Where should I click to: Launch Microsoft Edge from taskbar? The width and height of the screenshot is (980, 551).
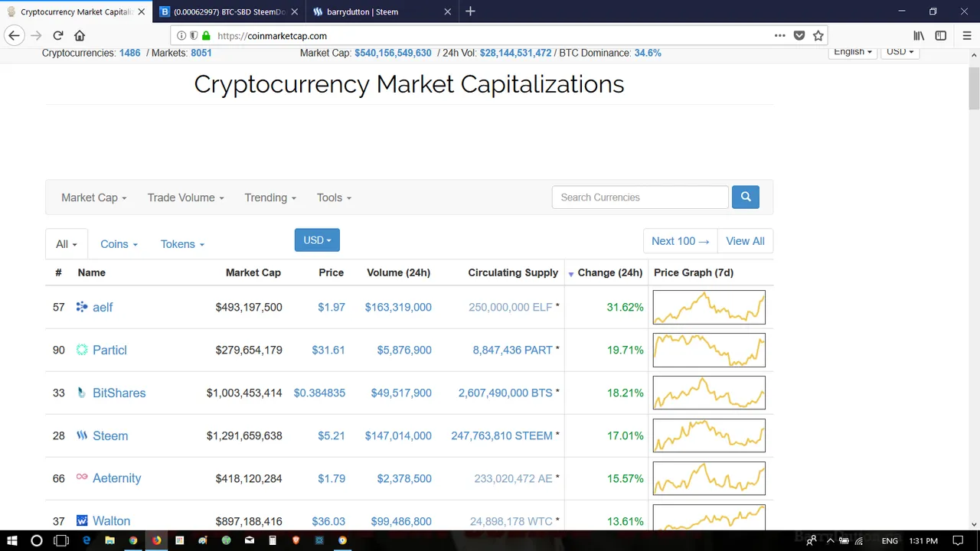pyautogui.click(x=87, y=540)
